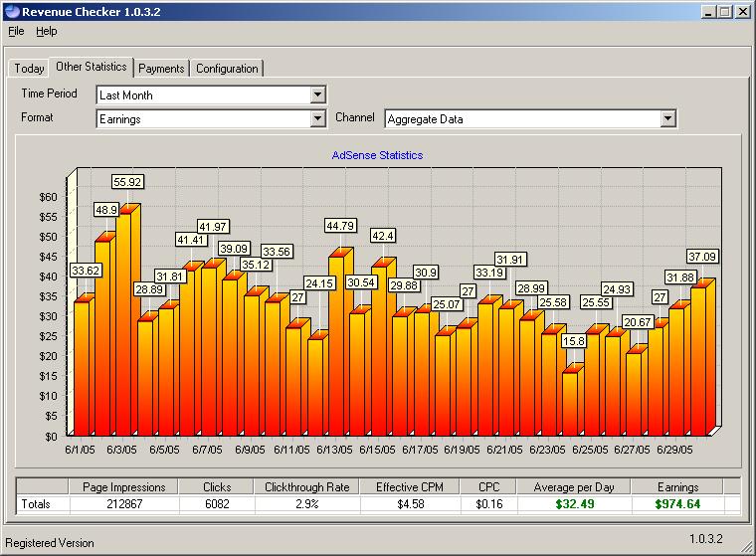Click the Earnings column header
Screen dimensions: 756x556
point(677,487)
